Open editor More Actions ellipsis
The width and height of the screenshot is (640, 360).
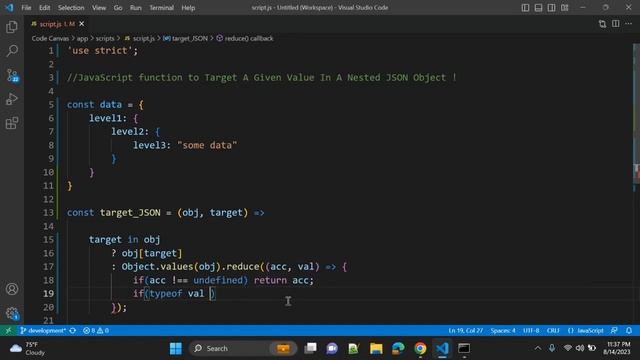coord(629,24)
